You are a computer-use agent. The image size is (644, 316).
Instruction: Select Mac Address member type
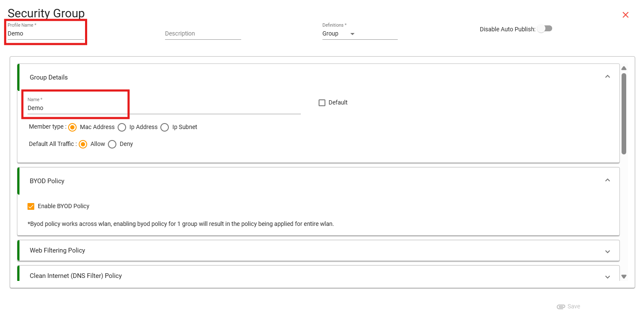pos(72,127)
